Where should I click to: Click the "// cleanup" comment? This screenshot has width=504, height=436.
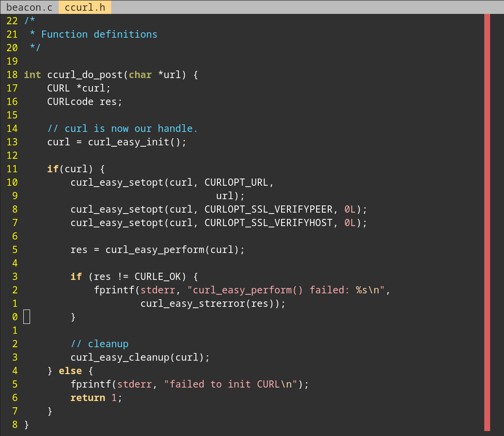pos(99,344)
